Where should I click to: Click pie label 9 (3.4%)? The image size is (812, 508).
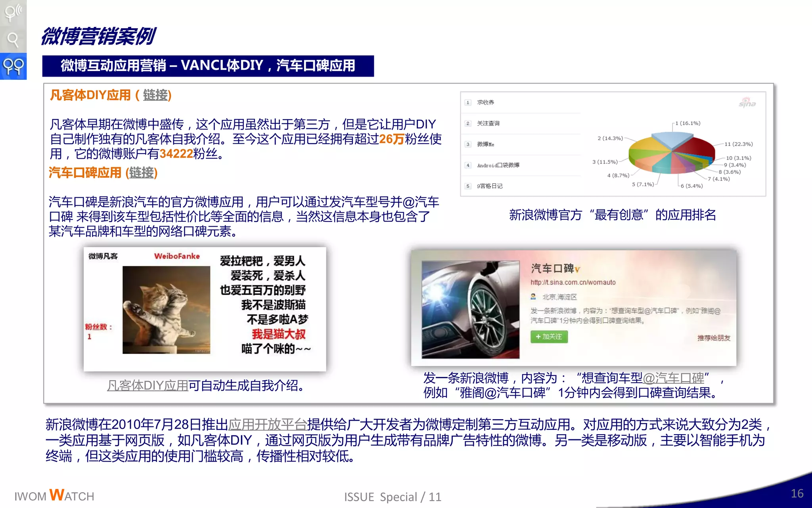(735, 165)
